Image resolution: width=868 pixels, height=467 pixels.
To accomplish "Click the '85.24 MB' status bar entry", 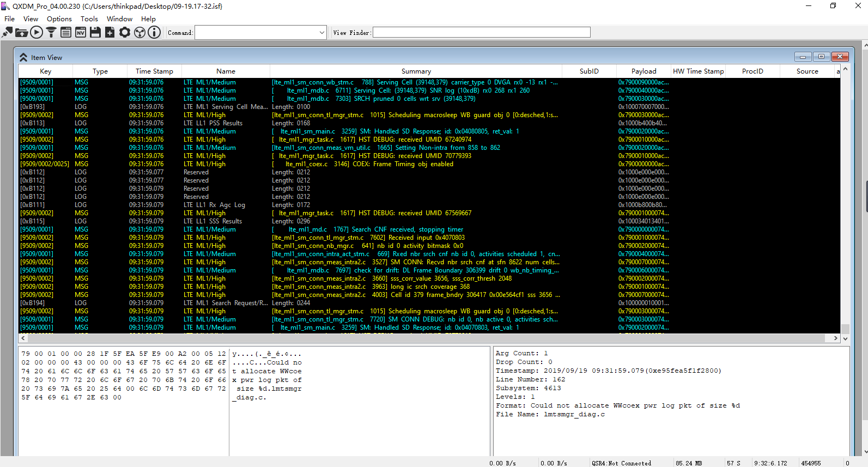I will pyautogui.click(x=689, y=463).
